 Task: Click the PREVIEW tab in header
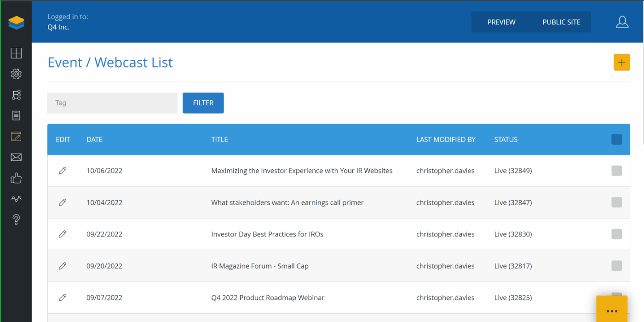[x=501, y=22]
